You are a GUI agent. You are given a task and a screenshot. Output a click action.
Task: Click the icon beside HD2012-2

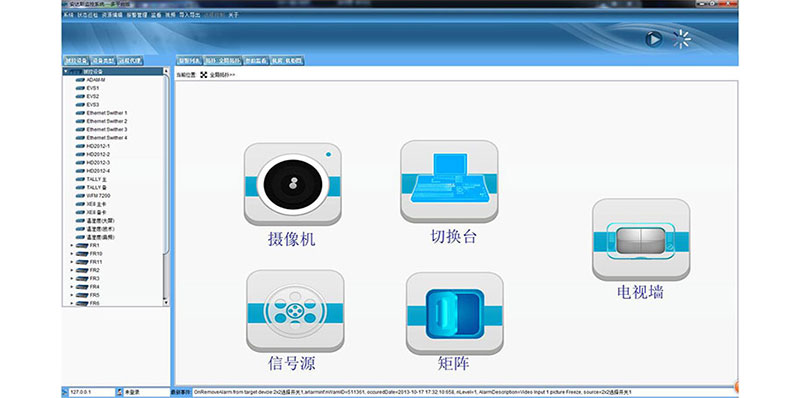pyautogui.click(x=80, y=154)
